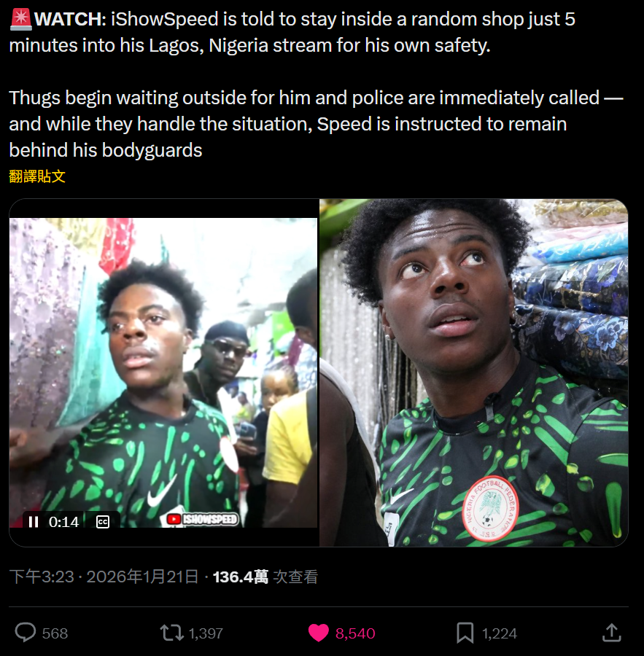Image resolution: width=644 pixels, height=656 pixels.
Task: Open the right close-up image
Action: point(473,372)
